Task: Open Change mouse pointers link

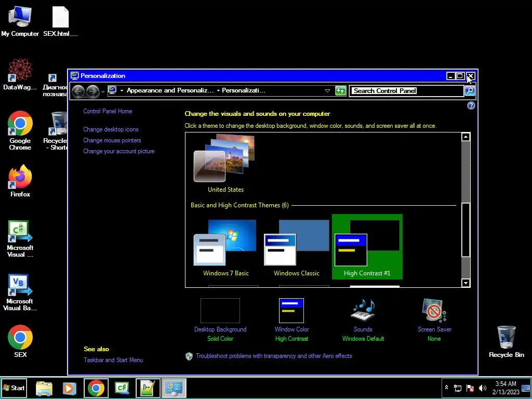Action: [112, 140]
